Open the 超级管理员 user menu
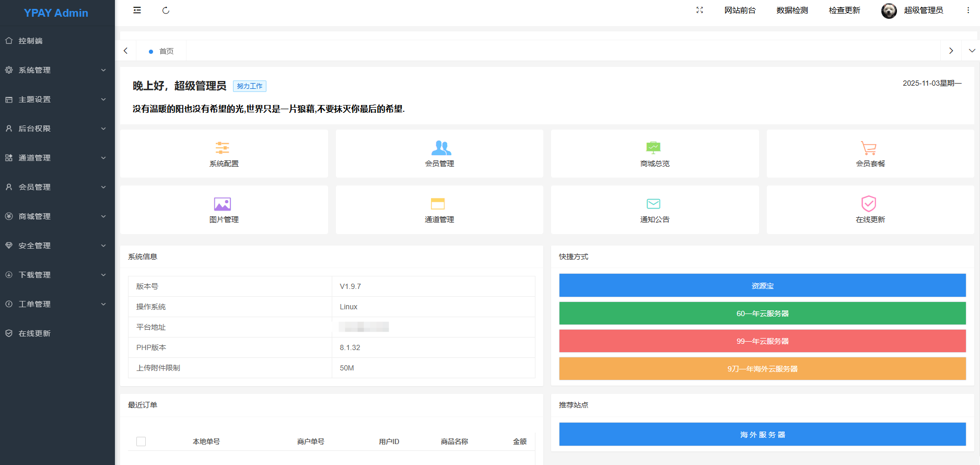The image size is (980, 465). pyautogui.click(x=924, y=10)
